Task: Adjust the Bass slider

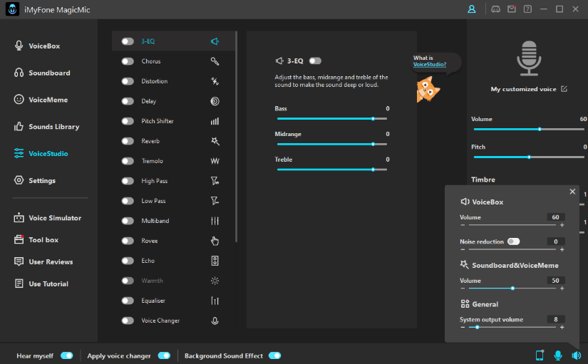Action: click(x=332, y=118)
